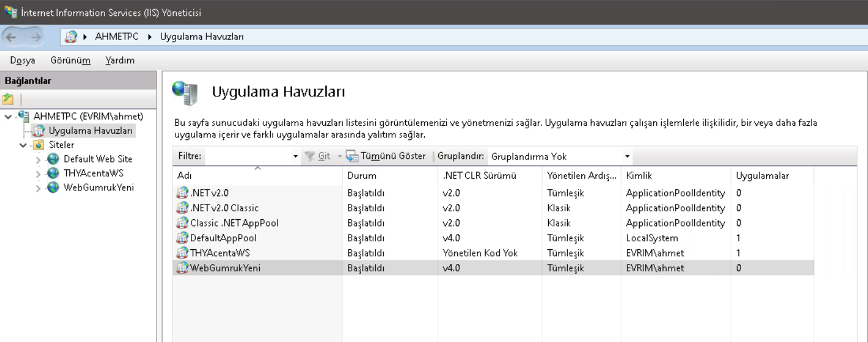Select the Classic .NET AppPool name
Screen dimensions: 868x342
(x=234, y=223)
